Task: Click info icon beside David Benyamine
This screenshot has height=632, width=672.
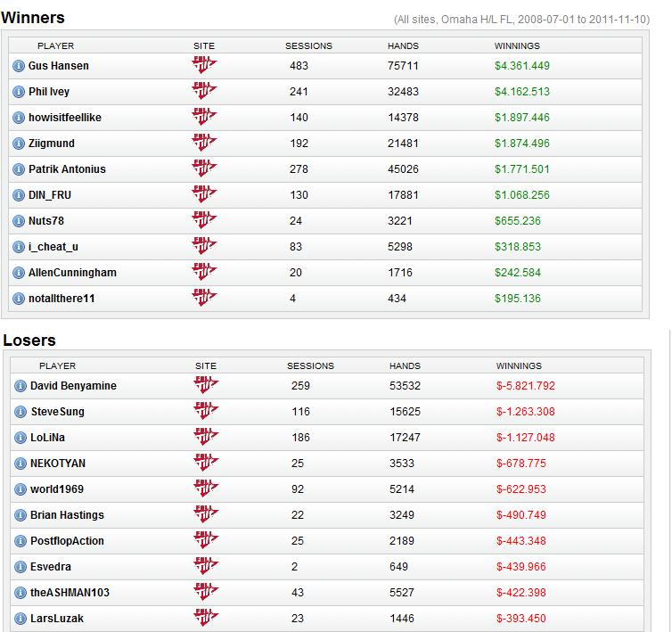Action: click(20, 386)
